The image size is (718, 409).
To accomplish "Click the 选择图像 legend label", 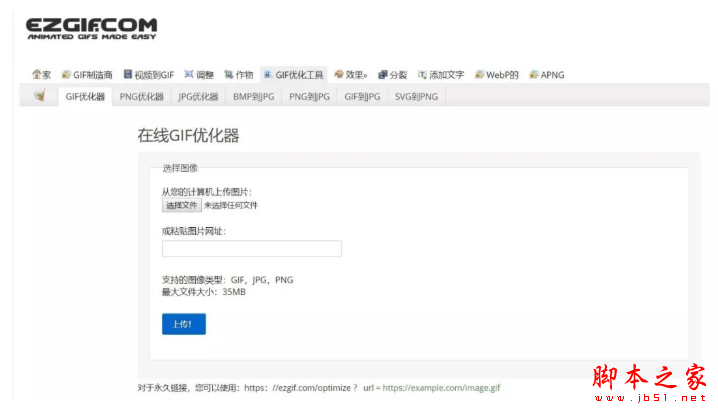I will click(180, 168).
